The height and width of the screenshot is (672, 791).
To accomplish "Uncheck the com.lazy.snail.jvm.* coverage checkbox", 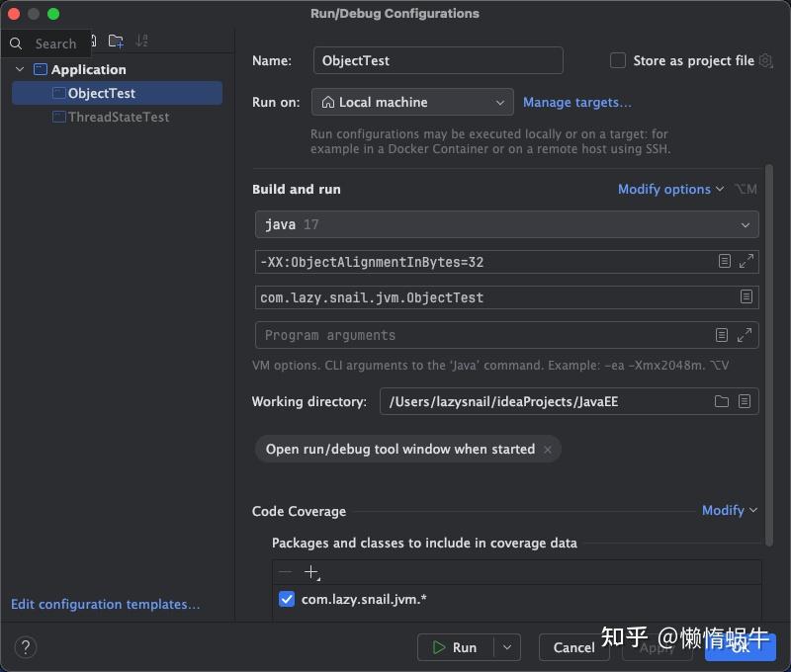I will (287, 599).
